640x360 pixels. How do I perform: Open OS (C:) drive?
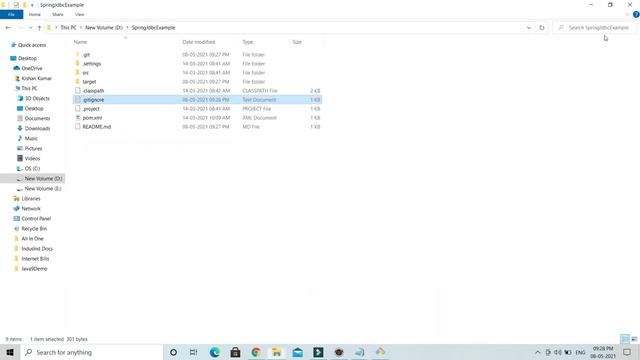[x=32, y=169]
